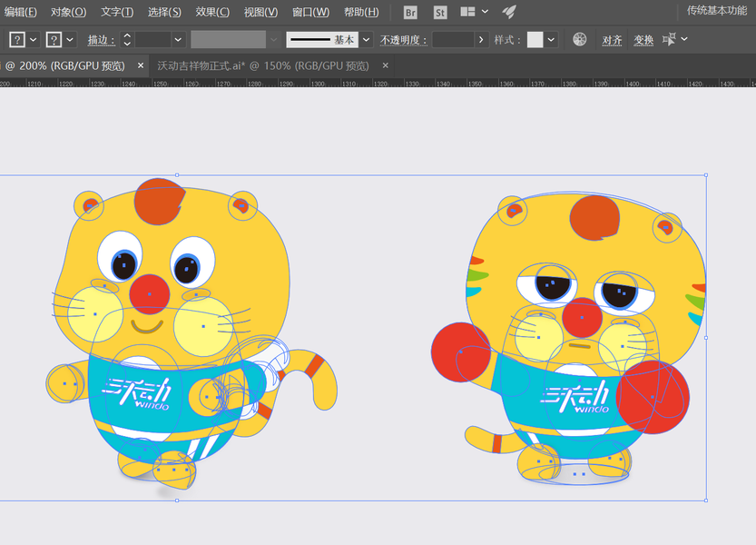Open the 视图(V) menu

(x=260, y=12)
